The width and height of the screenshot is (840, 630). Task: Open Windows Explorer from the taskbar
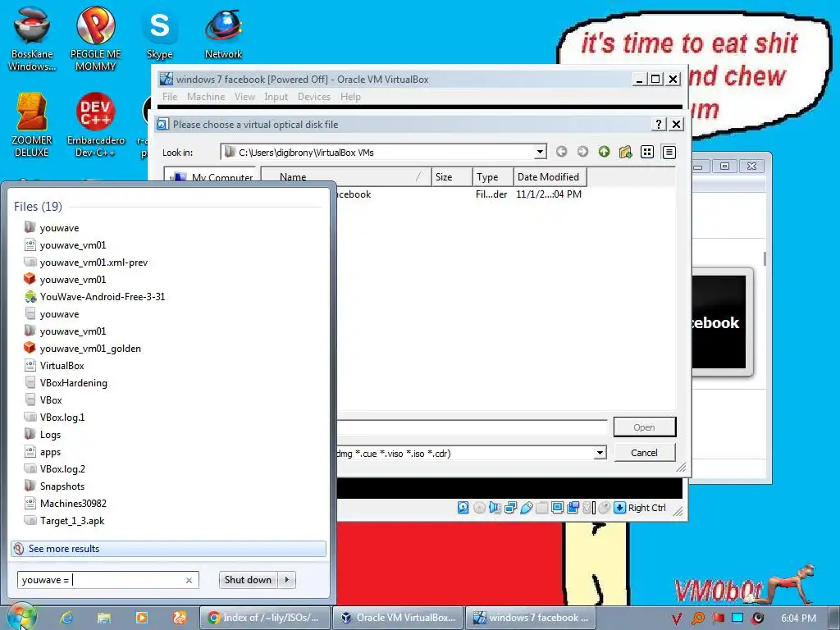coord(104,618)
